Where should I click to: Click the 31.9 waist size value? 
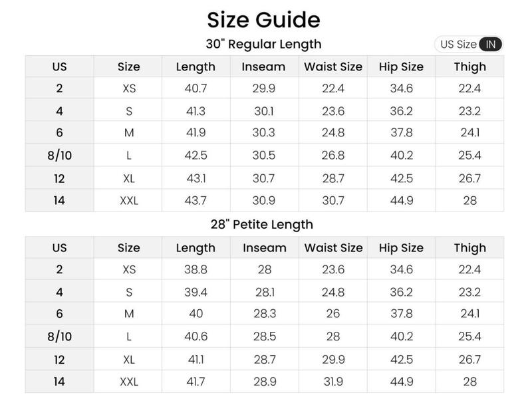[333, 382]
